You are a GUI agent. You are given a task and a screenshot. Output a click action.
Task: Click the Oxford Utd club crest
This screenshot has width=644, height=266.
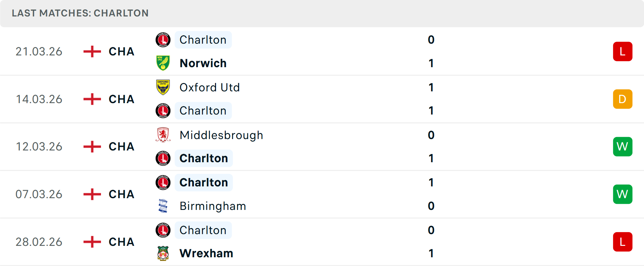(x=163, y=87)
